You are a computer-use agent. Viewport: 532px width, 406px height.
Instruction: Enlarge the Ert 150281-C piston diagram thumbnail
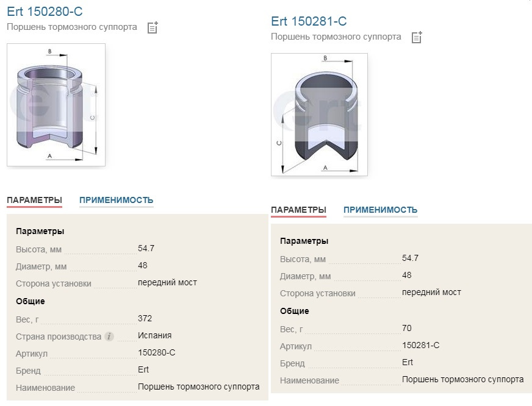(319, 115)
